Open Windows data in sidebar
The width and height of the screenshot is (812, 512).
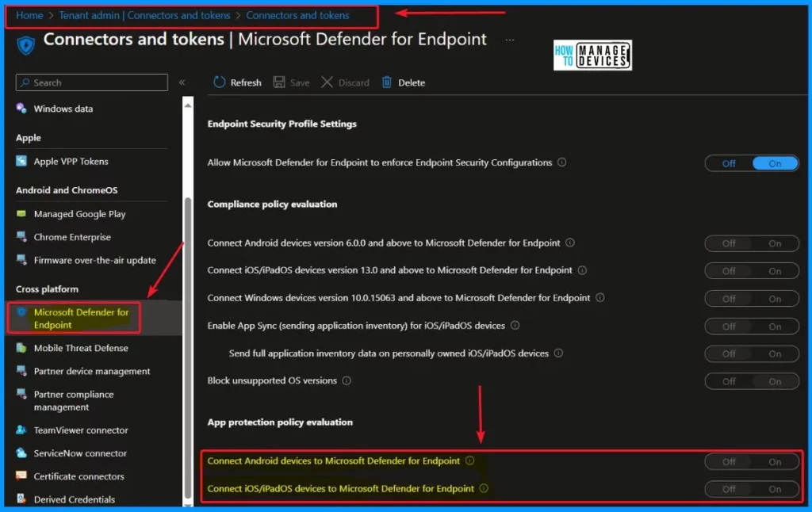pyautogui.click(x=63, y=109)
